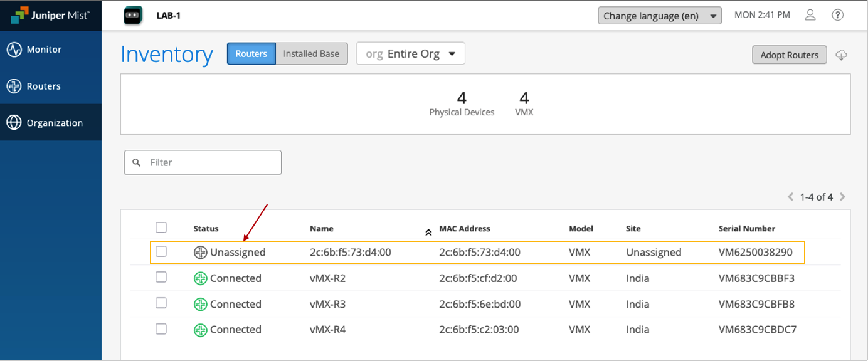Click the Juniper Mist logo
Screen dimensions: 868x361
(x=50, y=16)
